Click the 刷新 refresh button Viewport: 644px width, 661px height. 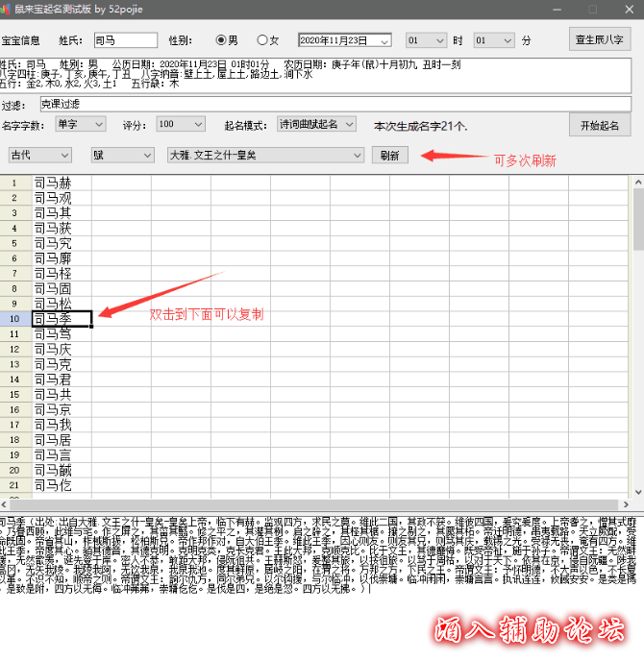pyautogui.click(x=390, y=155)
